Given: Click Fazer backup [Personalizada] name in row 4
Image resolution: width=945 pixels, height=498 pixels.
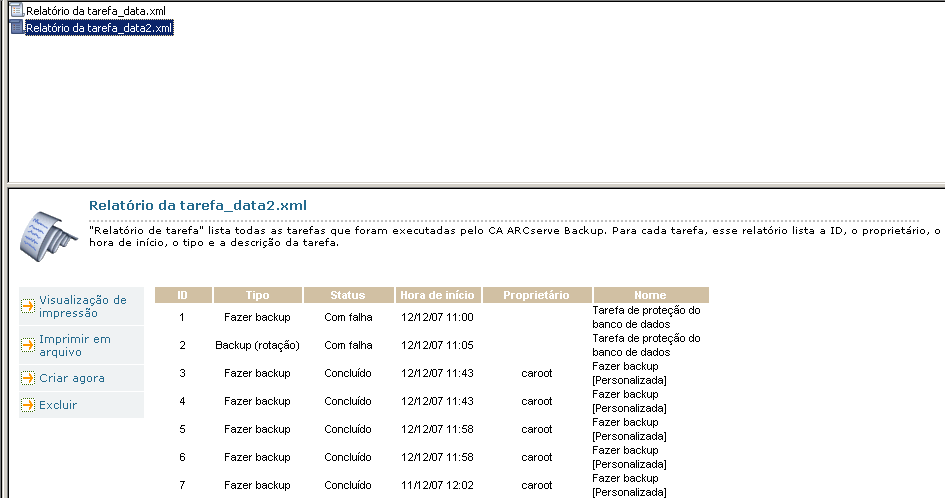Looking at the screenshot, I should click(629, 401).
